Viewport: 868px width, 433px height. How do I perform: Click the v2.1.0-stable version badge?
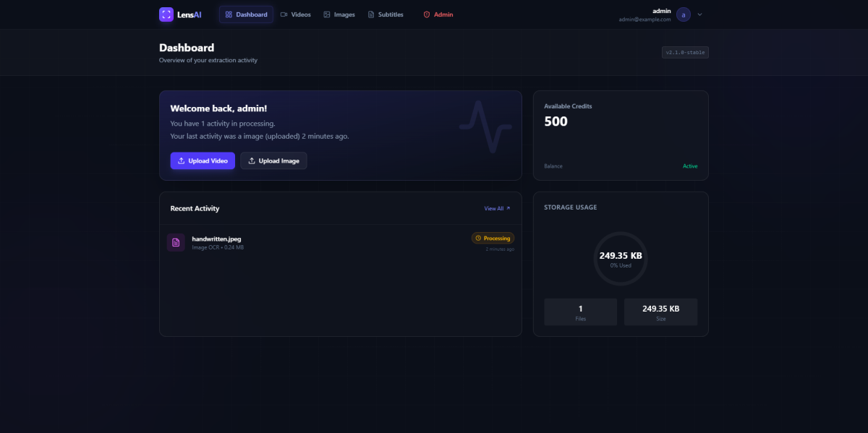tap(685, 52)
